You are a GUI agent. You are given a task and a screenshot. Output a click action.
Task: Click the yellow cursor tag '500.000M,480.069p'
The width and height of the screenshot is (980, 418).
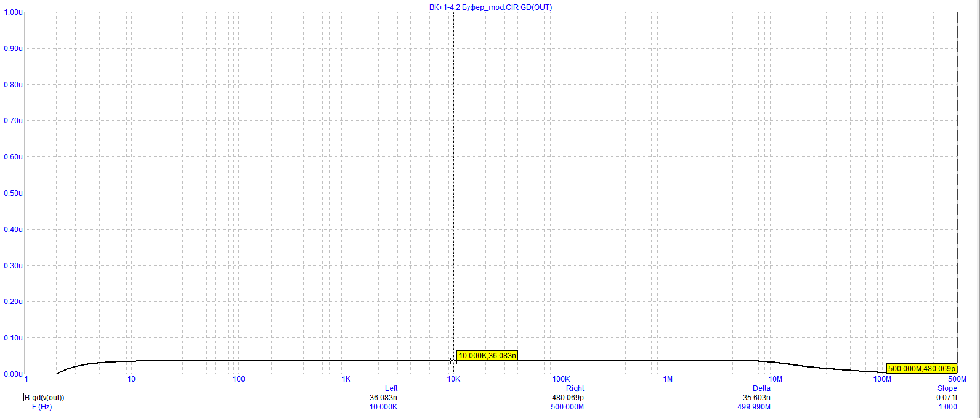point(921,368)
